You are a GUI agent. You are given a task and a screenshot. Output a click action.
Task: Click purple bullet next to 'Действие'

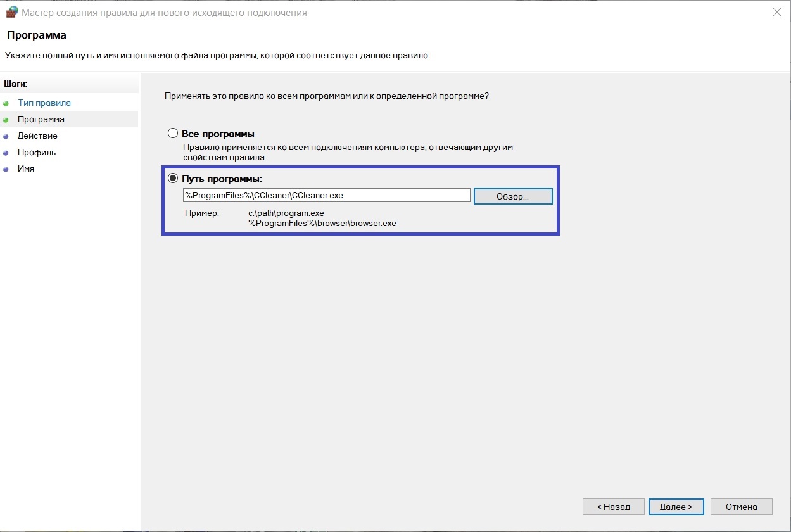[x=6, y=136]
